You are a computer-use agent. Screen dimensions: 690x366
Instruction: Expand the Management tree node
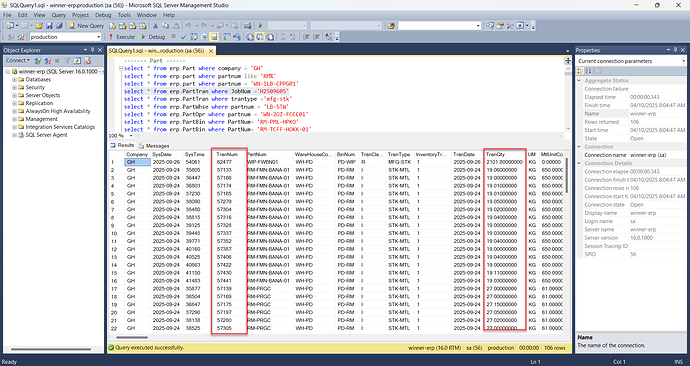tap(14, 119)
